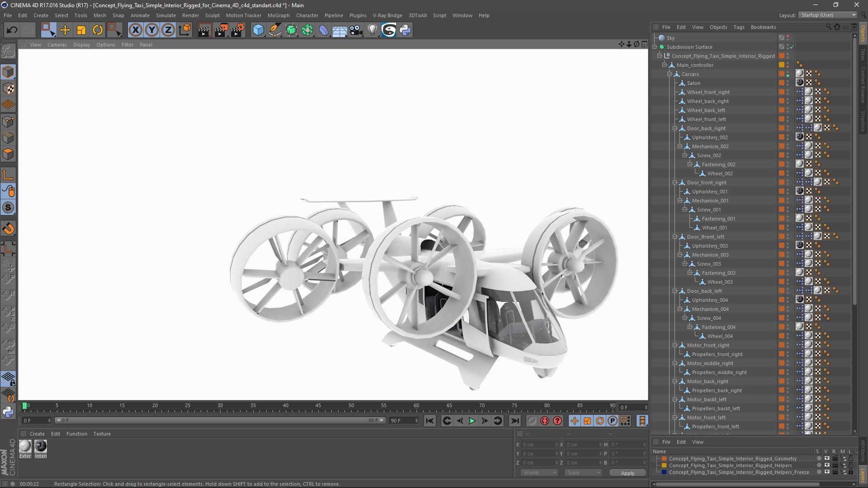Go to start of animation
Viewport: 868px width, 488px height.
[429, 421]
